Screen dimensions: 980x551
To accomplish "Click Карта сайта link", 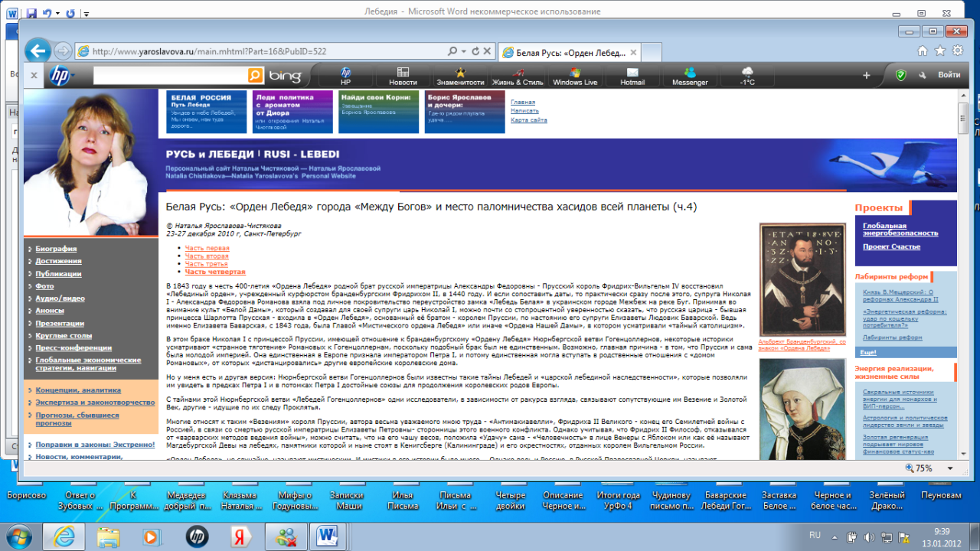I will [x=529, y=120].
